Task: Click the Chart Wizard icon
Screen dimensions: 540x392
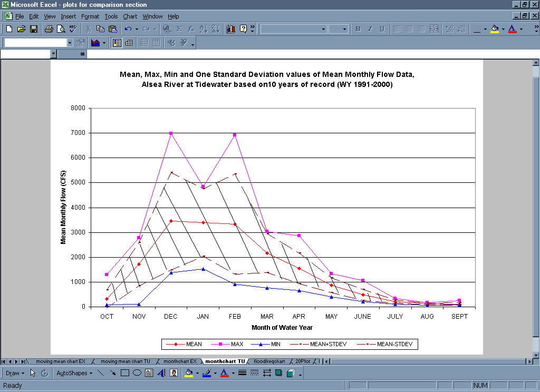Action: (230, 29)
